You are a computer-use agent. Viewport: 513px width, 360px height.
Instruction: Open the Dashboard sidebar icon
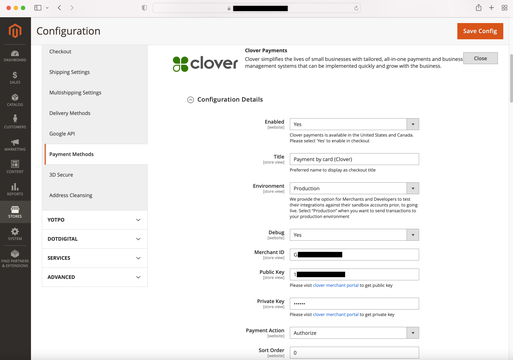pos(15,56)
